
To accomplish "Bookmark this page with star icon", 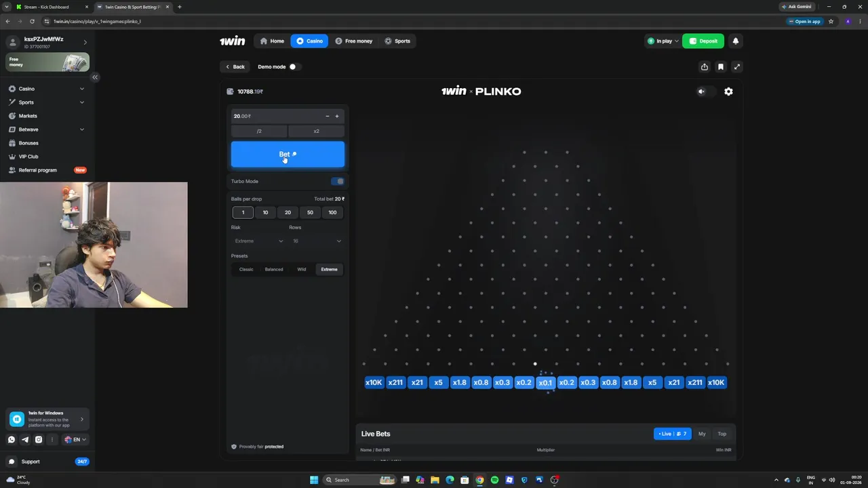I will 831,21.
